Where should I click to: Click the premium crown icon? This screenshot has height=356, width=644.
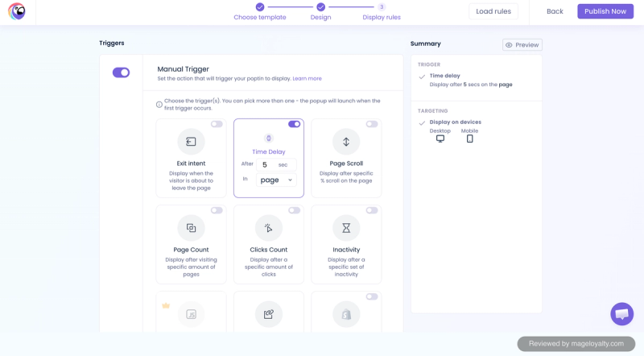point(166,305)
